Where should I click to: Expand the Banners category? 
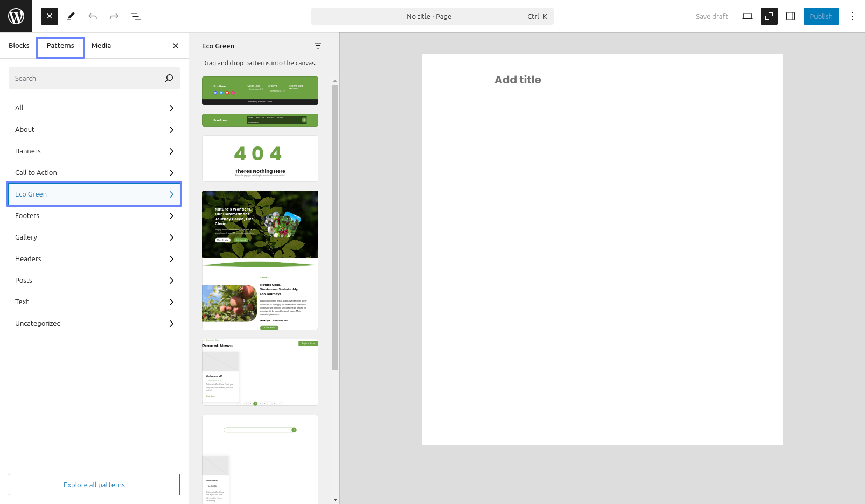pyautogui.click(x=94, y=151)
